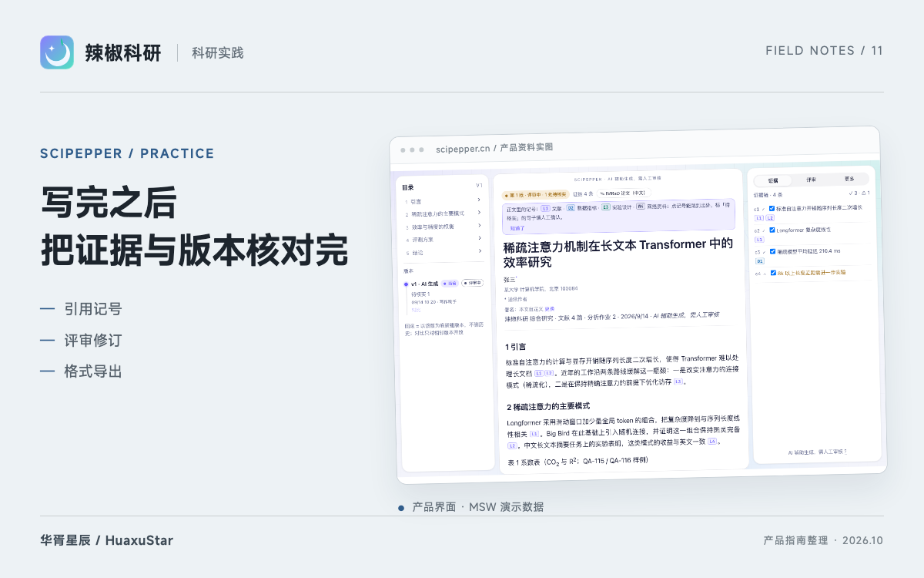Click the 科研实践 header label
The image size is (924, 578).
[x=217, y=52]
